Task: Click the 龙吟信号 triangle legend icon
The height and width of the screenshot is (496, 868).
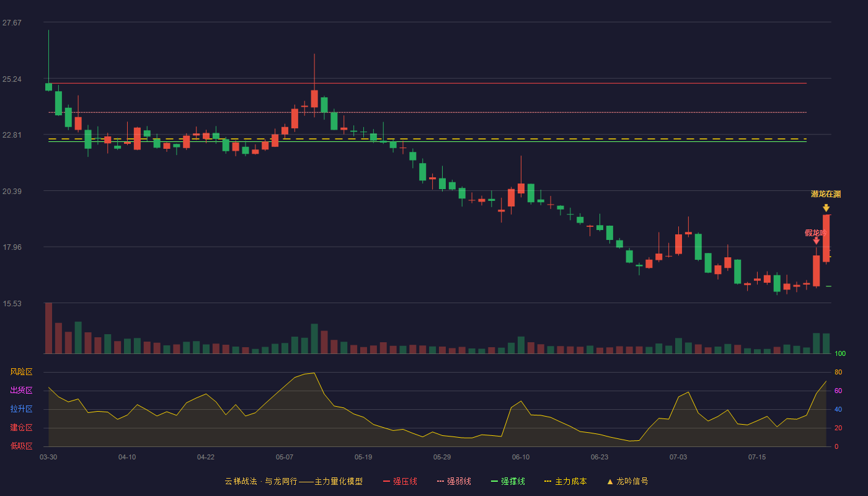Action: pos(610,482)
